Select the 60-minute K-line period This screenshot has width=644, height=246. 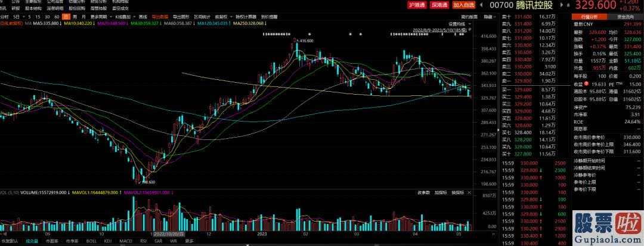coord(57,17)
